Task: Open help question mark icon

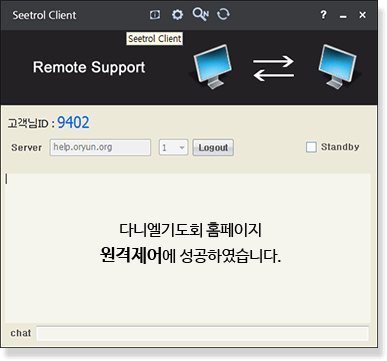Action: click(x=323, y=15)
